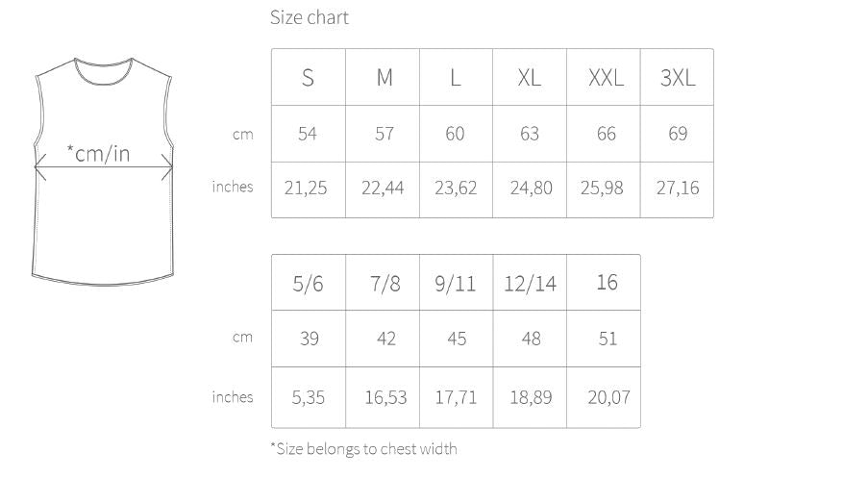
Task: Select the XL size column header
Action: (530, 78)
